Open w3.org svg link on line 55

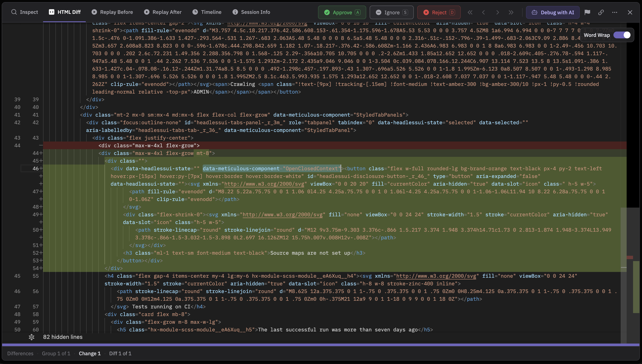pos(436,276)
